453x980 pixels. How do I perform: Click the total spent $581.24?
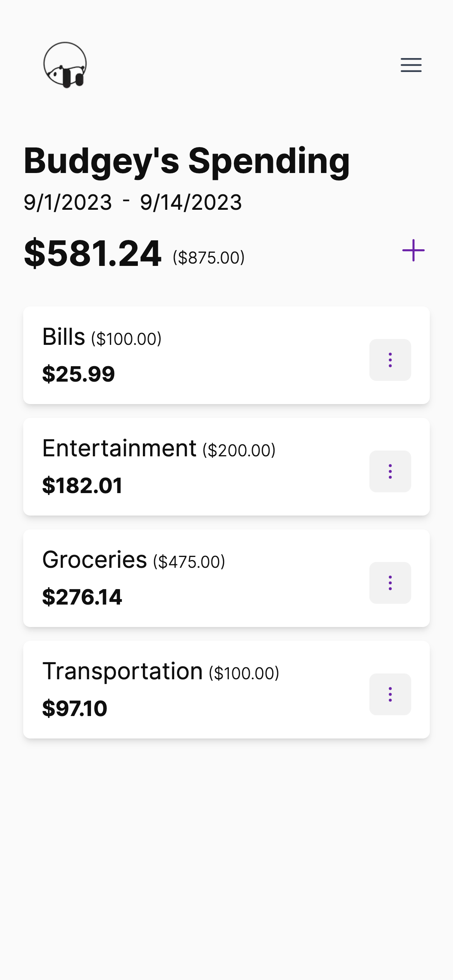tap(93, 254)
